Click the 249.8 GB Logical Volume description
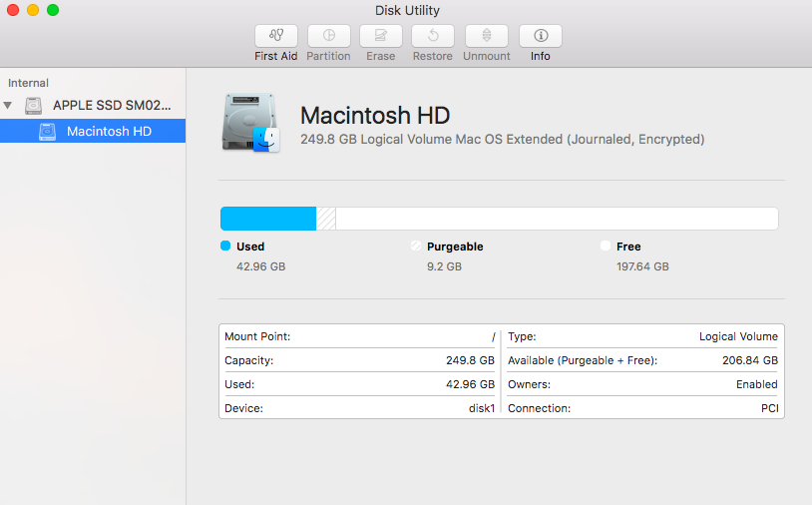 tap(503, 140)
